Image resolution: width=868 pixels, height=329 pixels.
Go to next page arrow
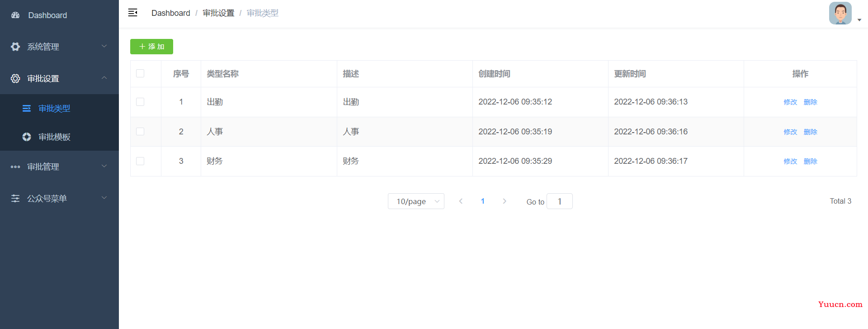pos(505,201)
